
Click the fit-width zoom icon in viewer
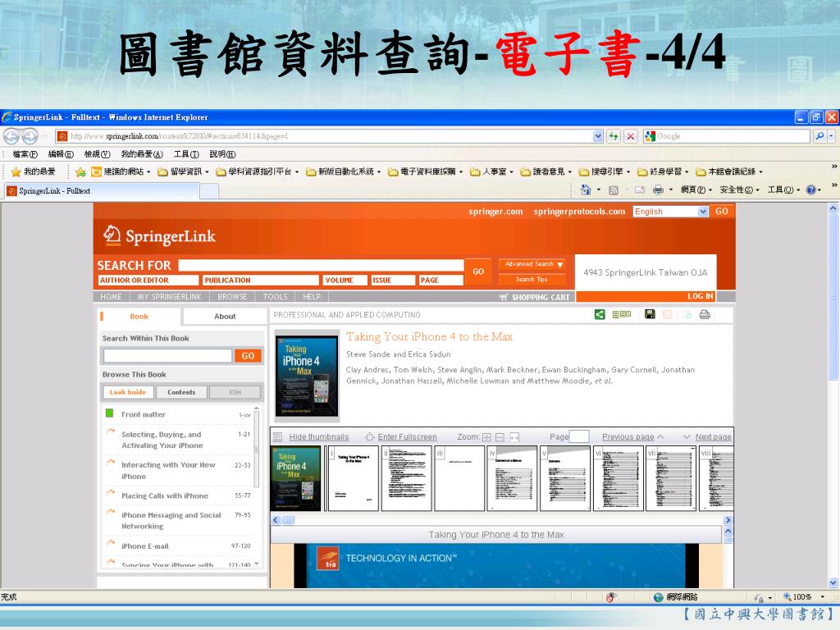coord(514,437)
